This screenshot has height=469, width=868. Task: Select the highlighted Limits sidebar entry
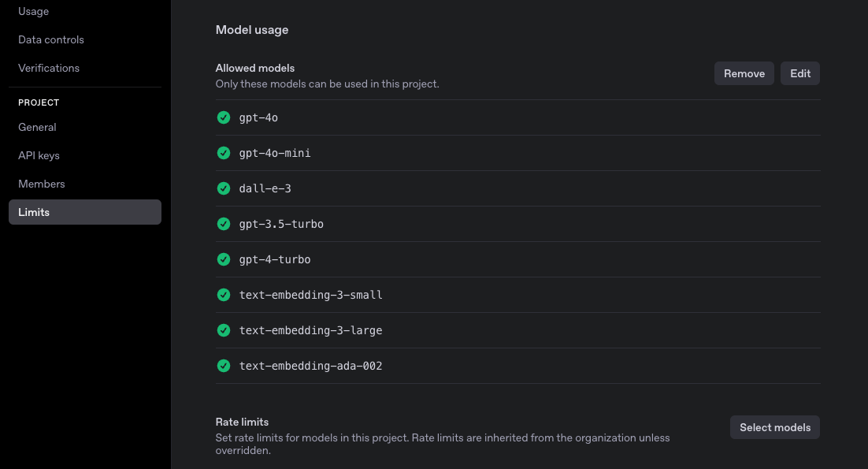(34, 212)
